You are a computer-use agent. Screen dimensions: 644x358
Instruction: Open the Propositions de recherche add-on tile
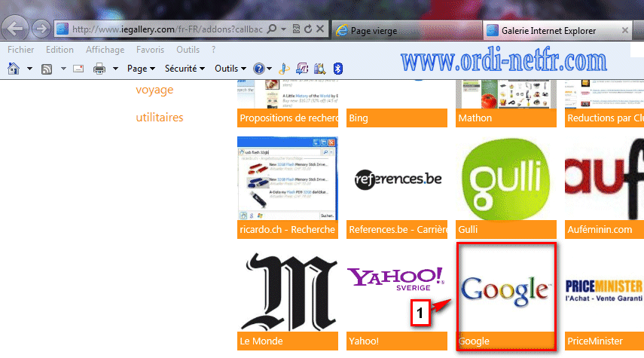288,103
